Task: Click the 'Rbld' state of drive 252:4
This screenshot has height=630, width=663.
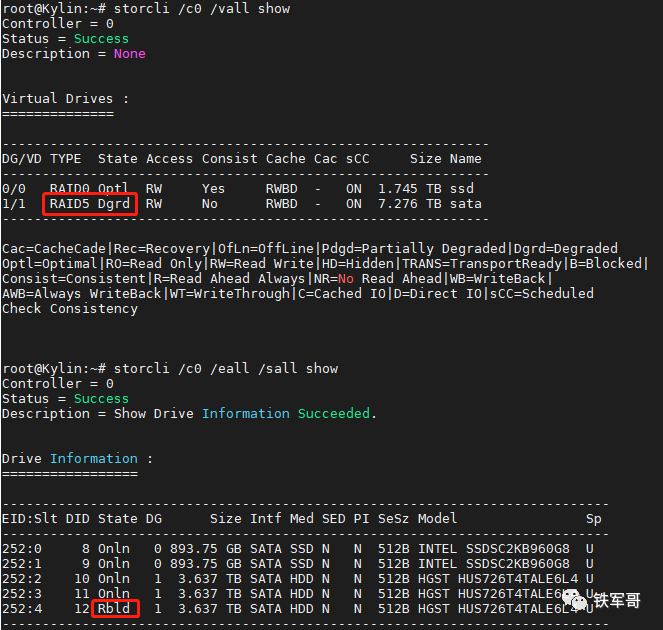Action: point(114,609)
